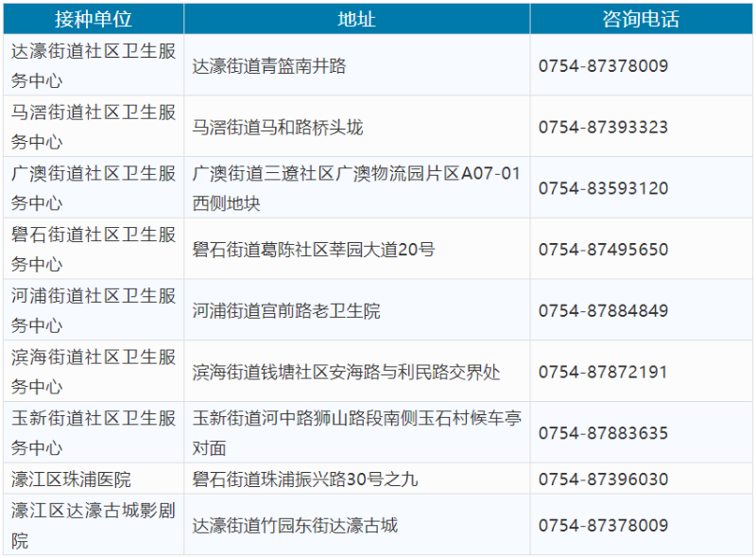Click 珠浦医院 phone number 0754-87396030

tap(603, 479)
